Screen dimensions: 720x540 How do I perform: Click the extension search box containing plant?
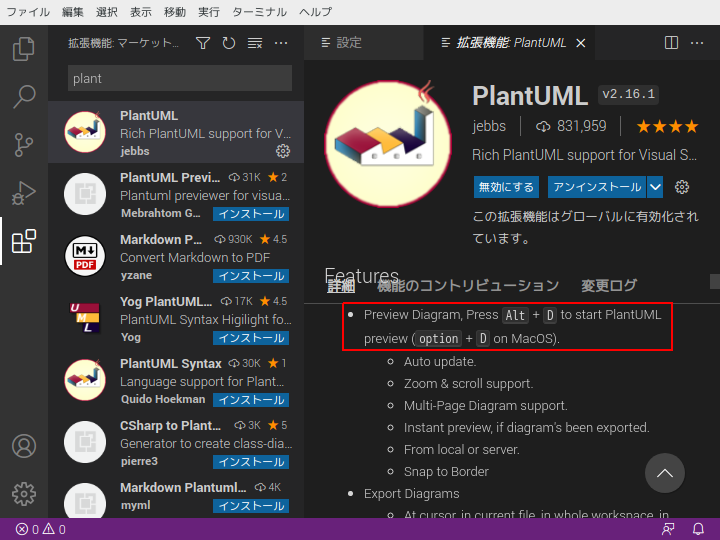[x=180, y=78]
